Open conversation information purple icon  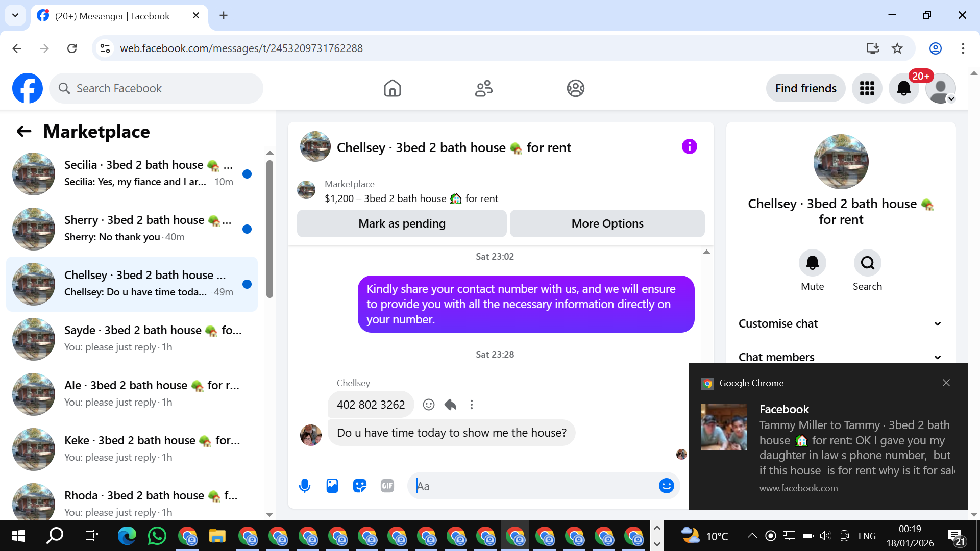[689, 147]
